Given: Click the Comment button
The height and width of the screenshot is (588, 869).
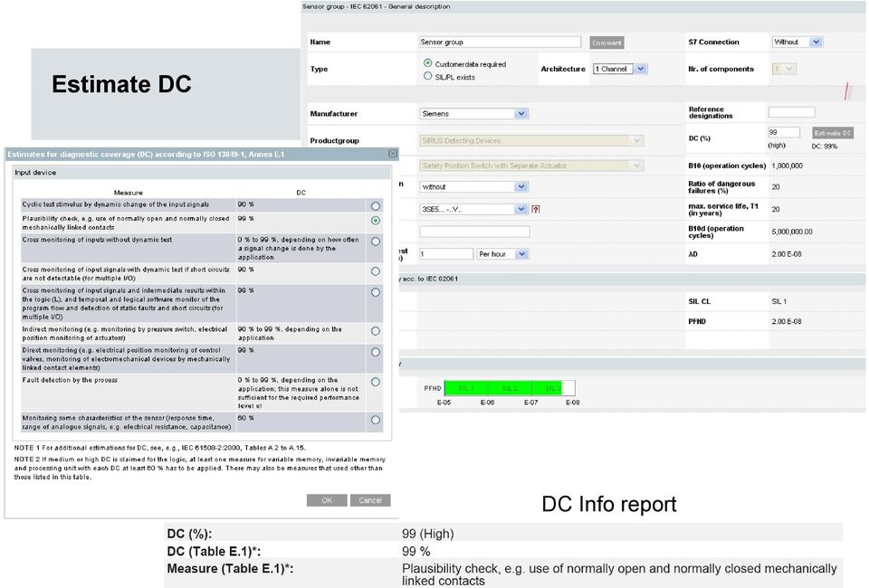Looking at the screenshot, I should [x=606, y=43].
